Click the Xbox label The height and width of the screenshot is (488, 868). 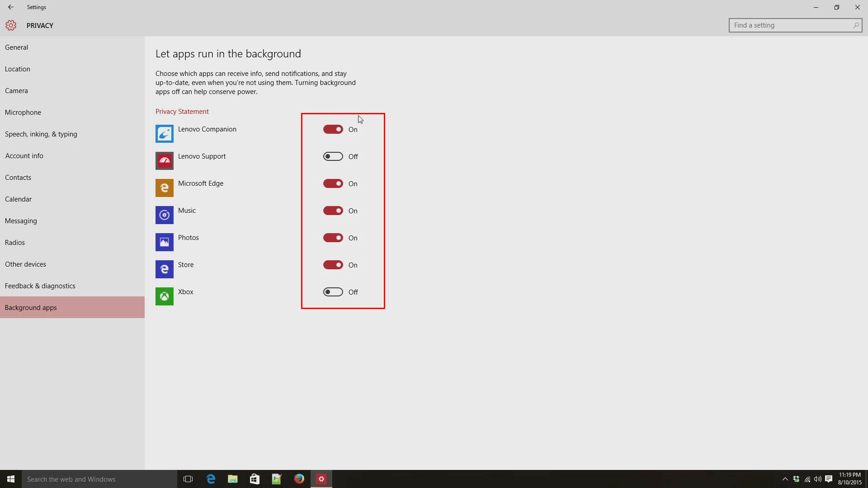pyautogui.click(x=186, y=292)
